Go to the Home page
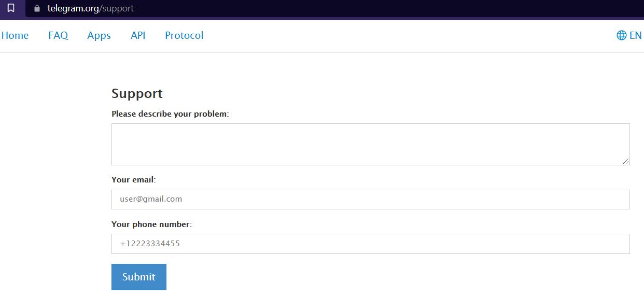644x297 pixels. click(x=15, y=35)
